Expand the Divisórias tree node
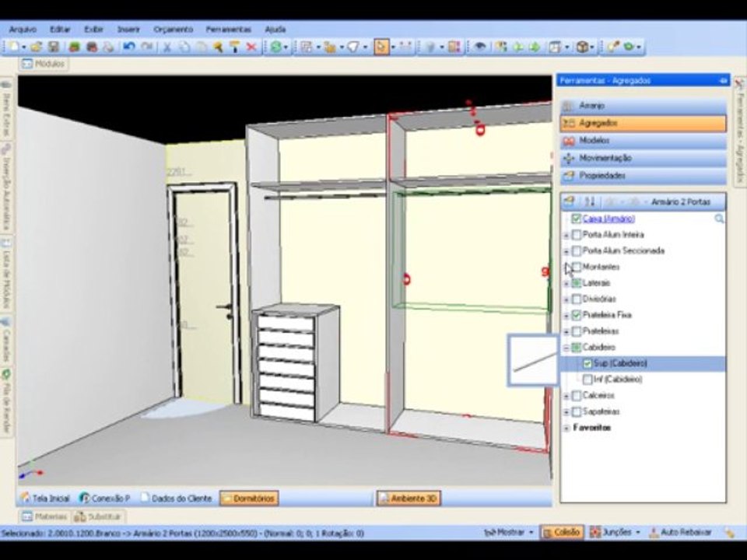 [566, 299]
